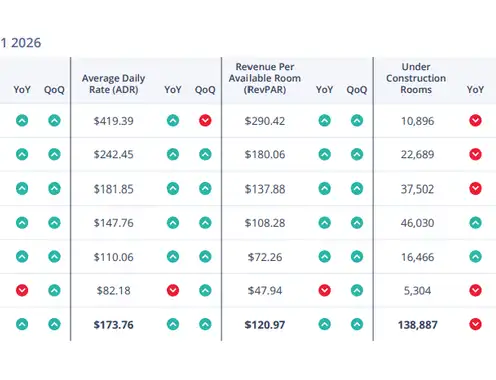The height and width of the screenshot is (380, 496).
Task: Click the 22,689 under construction rooms value
Action: pyautogui.click(x=417, y=154)
